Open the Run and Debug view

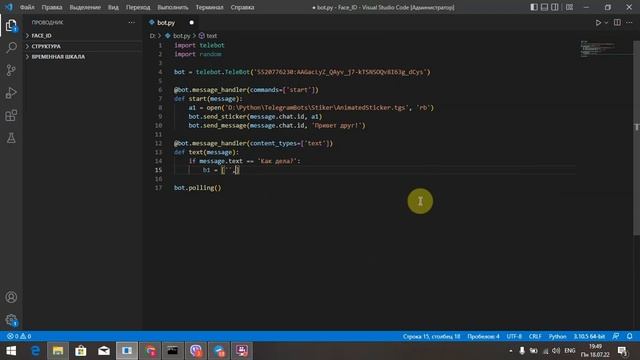click(11, 93)
